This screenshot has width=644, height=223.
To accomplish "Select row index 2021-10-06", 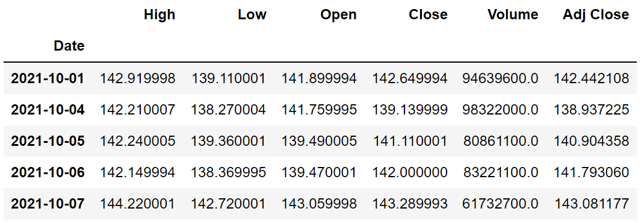I will [x=48, y=172].
